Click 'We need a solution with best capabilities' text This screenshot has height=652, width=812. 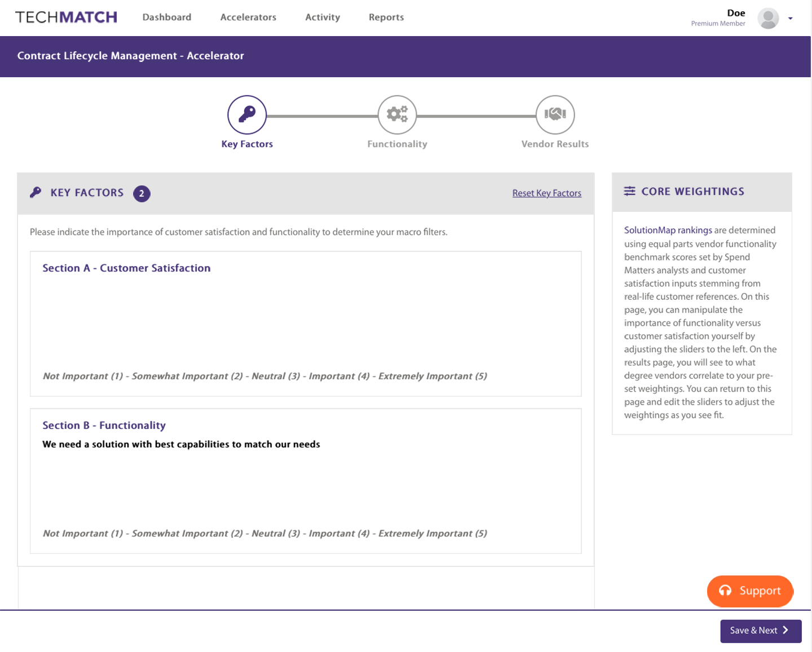pos(181,444)
